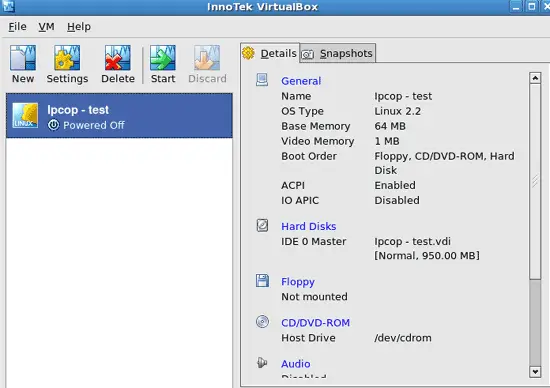This screenshot has width=550, height=388.
Task: Open the Help menu
Action: tap(79, 27)
